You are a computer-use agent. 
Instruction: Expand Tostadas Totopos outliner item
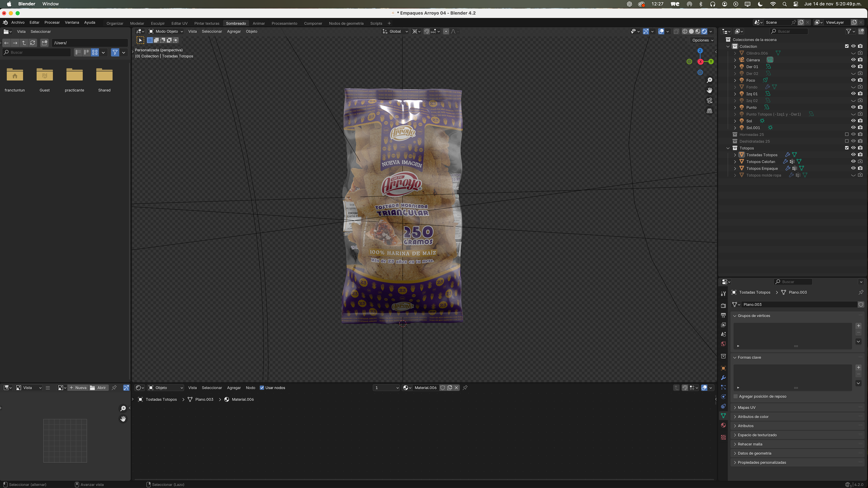(x=735, y=155)
